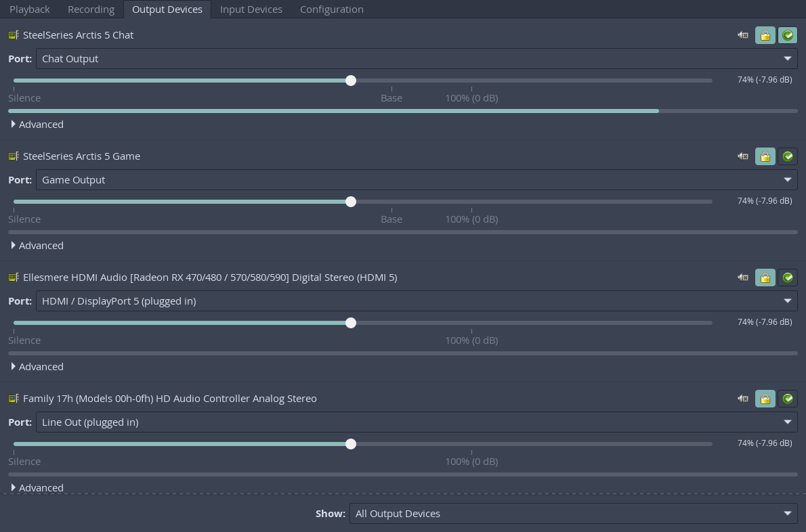The width and height of the screenshot is (806, 532).
Task: Open the Show All Output Devices dropdown
Action: pos(574,514)
